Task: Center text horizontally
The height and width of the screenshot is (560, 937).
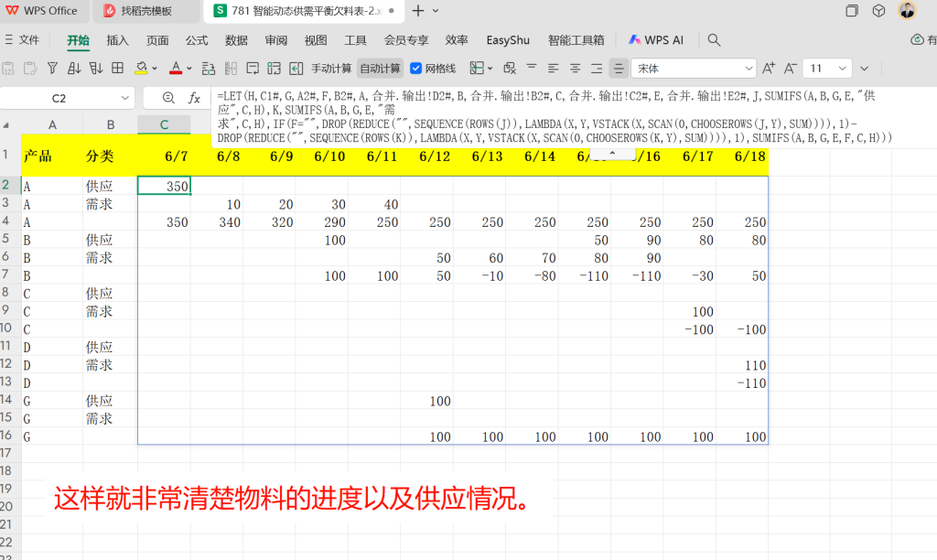Action: click(575, 68)
